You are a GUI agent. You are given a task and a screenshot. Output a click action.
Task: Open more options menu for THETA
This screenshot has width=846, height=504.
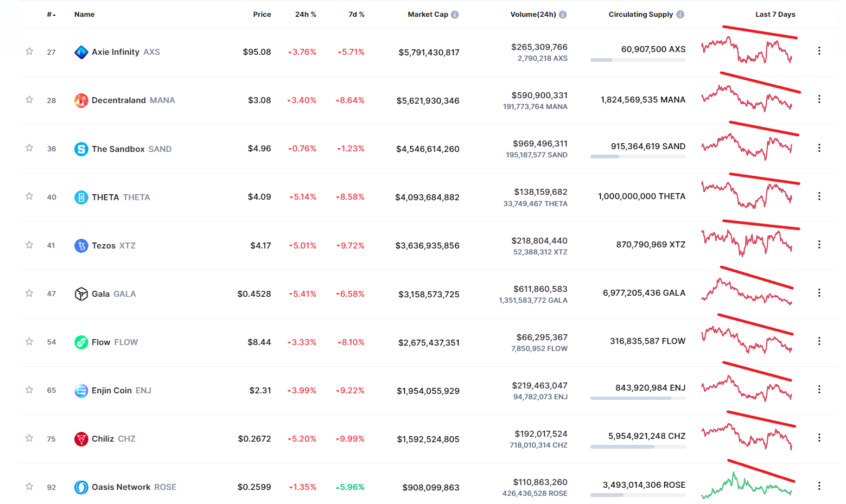819,196
